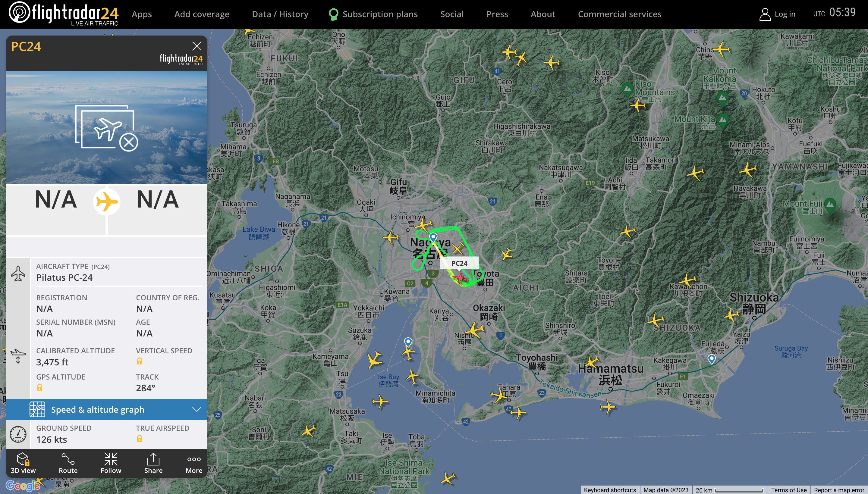The image size is (868, 494).
Task: Click Report a map error link
Action: (x=839, y=490)
